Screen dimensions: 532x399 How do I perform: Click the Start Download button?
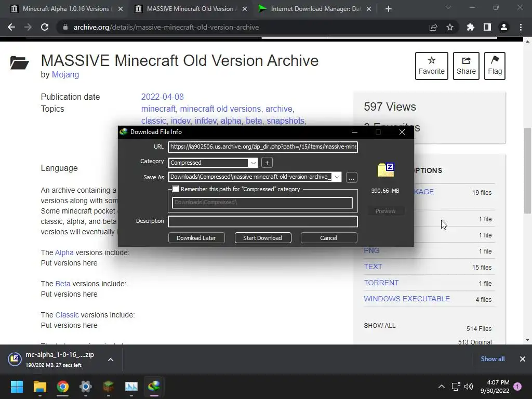(262, 238)
